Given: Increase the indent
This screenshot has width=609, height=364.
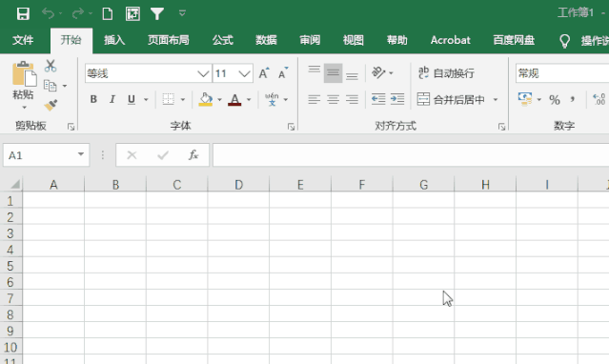Looking at the screenshot, I should pyautogui.click(x=397, y=99).
